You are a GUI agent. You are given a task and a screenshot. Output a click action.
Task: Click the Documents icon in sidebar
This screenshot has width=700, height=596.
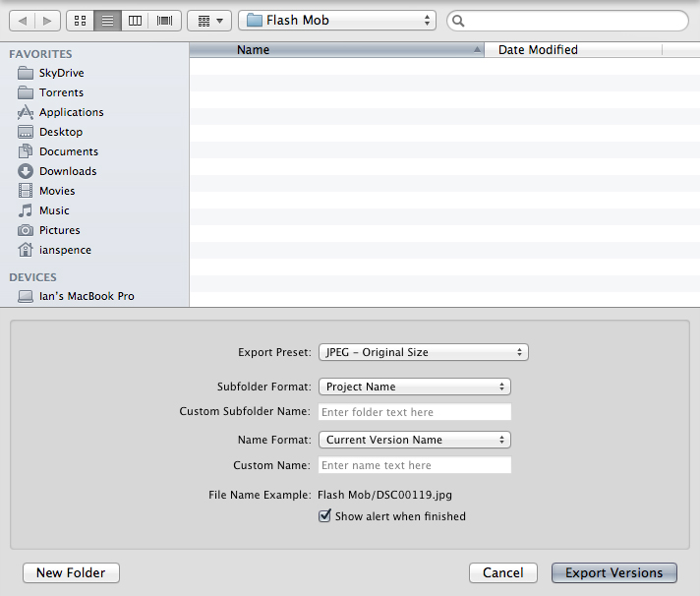coord(26,151)
